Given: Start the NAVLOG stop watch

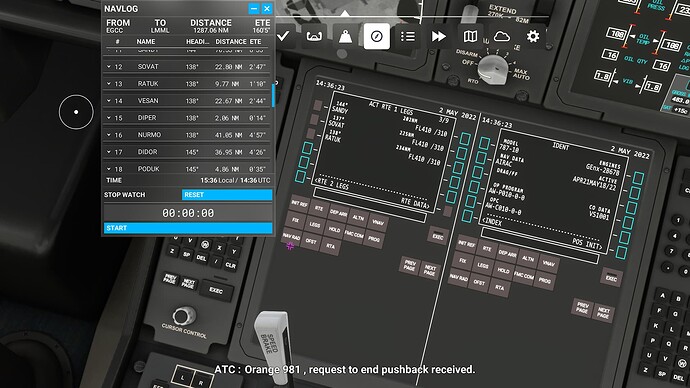Looking at the screenshot, I should 188,228.
